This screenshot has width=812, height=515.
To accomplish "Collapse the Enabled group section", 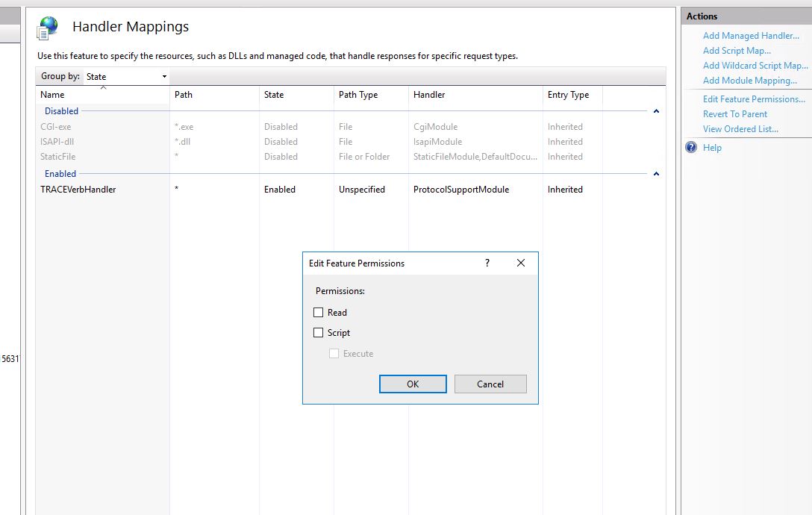I will [x=656, y=174].
